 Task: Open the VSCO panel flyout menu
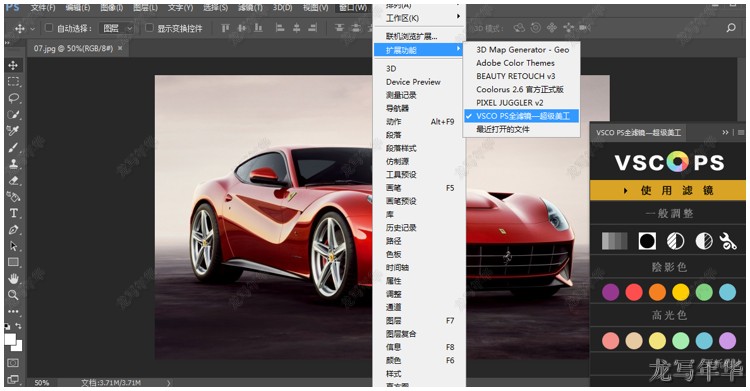point(741,132)
